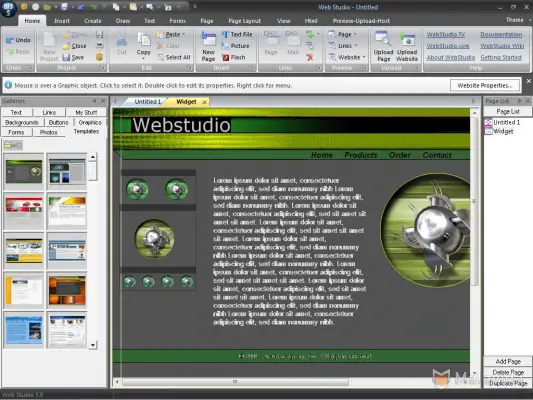Click the folder icon above the template thumbnails

point(13,145)
